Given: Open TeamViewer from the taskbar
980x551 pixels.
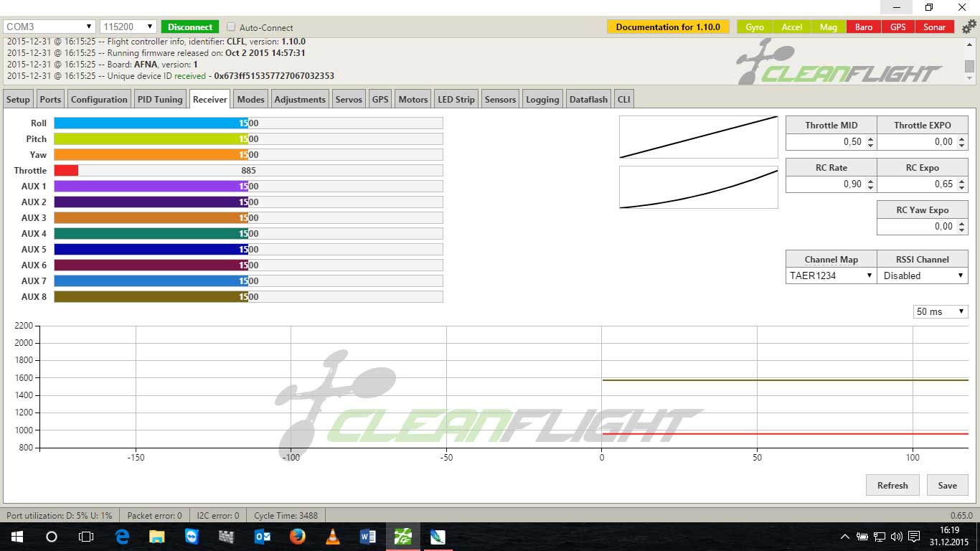Looking at the screenshot, I should [192, 537].
